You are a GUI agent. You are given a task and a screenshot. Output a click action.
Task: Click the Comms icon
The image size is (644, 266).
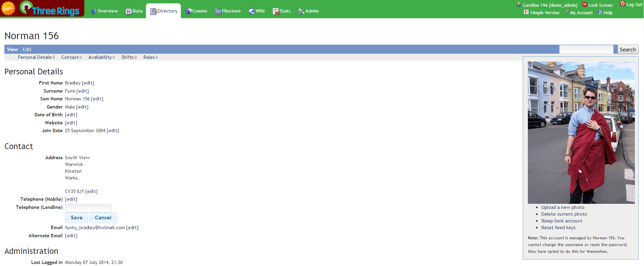coord(188,11)
